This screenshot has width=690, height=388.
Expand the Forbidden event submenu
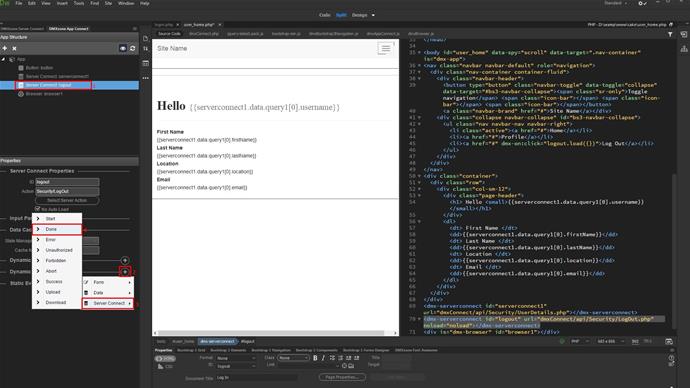pyautogui.click(x=57, y=260)
